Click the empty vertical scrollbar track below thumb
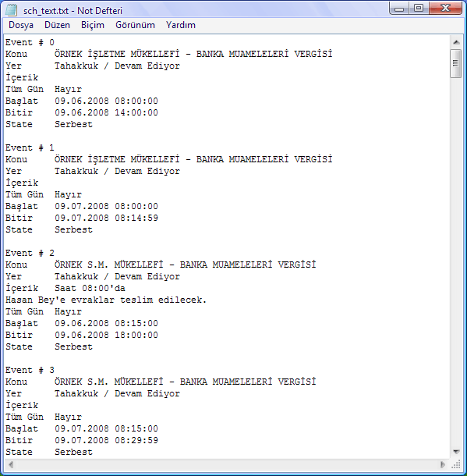Viewport: 467px width, 476px height. (456, 261)
